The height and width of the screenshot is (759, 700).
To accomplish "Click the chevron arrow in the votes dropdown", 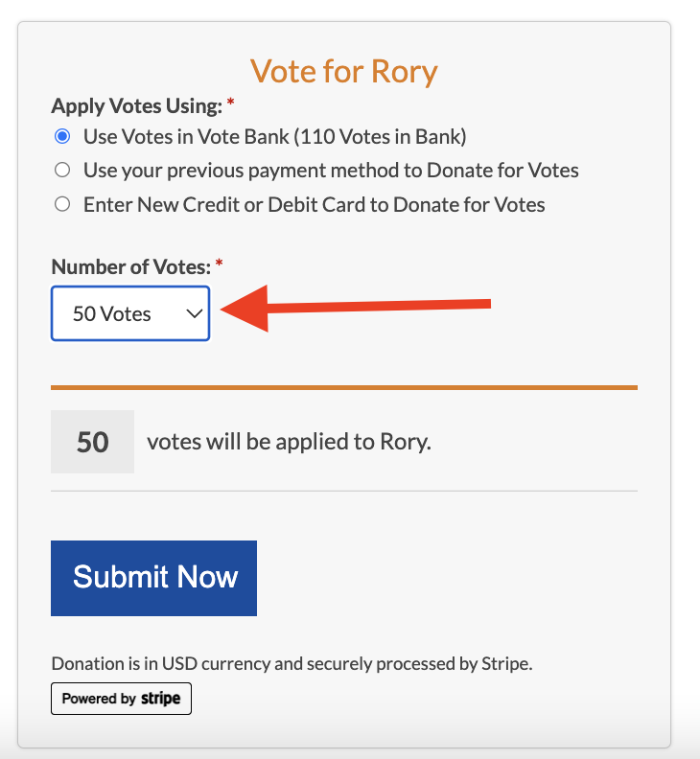I will pos(194,313).
